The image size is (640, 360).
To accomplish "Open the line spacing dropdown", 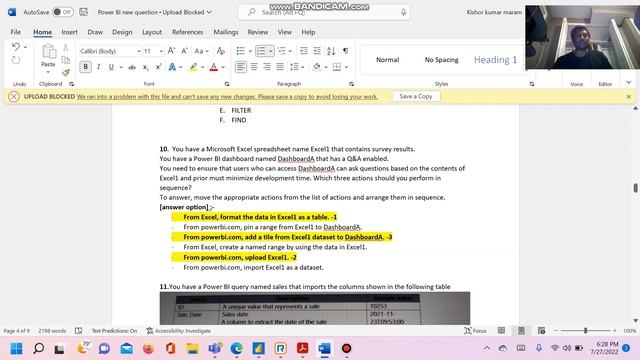I will 297,67.
